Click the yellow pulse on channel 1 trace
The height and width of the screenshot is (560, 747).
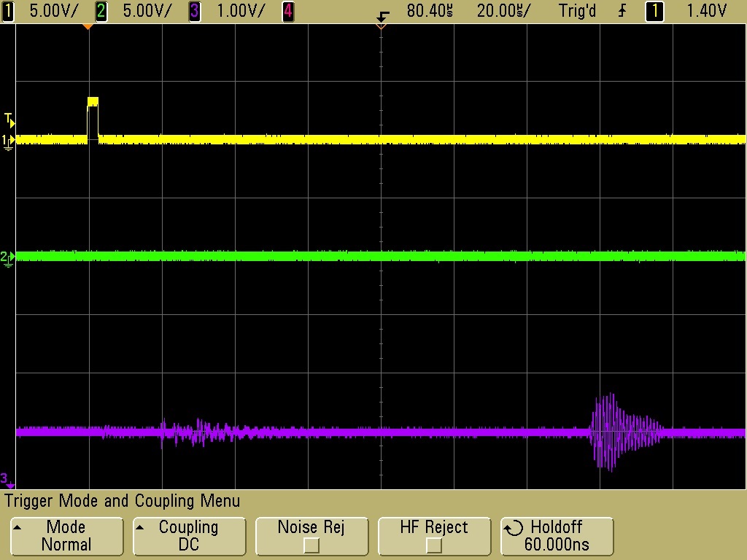coord(93,119)
